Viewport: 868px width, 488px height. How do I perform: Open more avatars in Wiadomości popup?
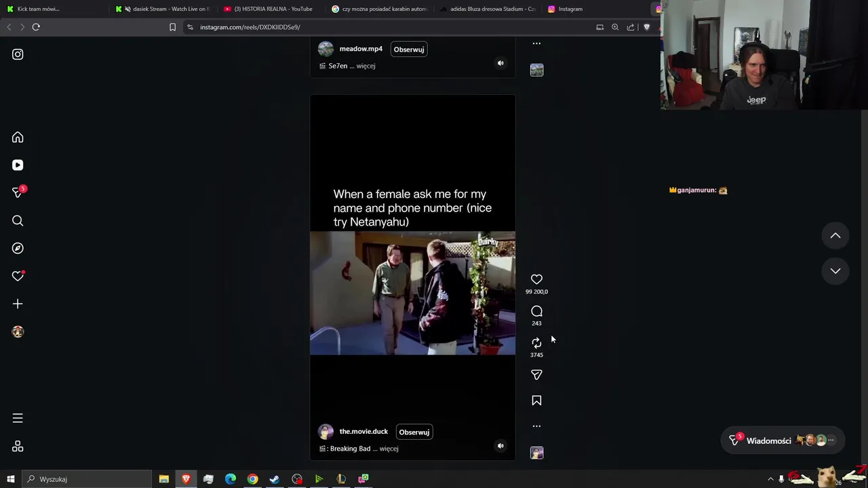(x=831, y=441)
